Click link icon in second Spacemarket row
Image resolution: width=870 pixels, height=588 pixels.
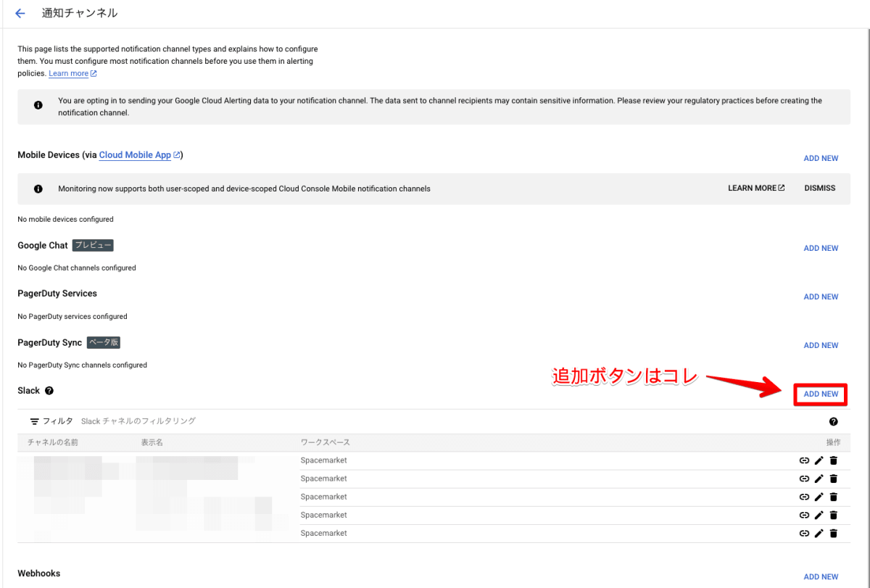pos(804,479)
